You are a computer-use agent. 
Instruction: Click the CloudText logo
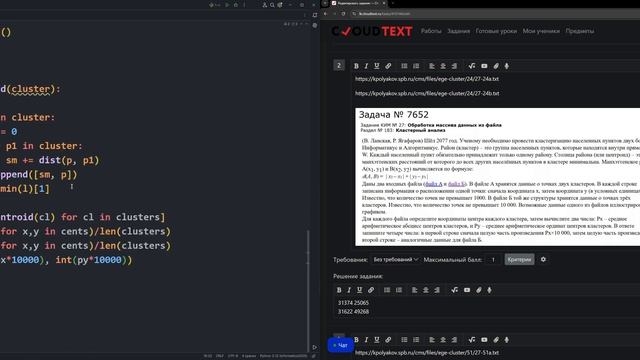[x=372, y=31]
